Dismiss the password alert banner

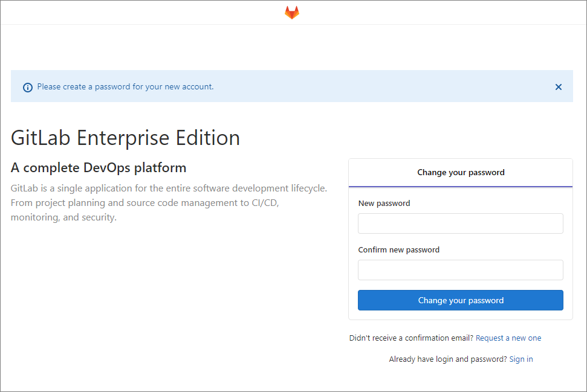click(x=559, y=87)
